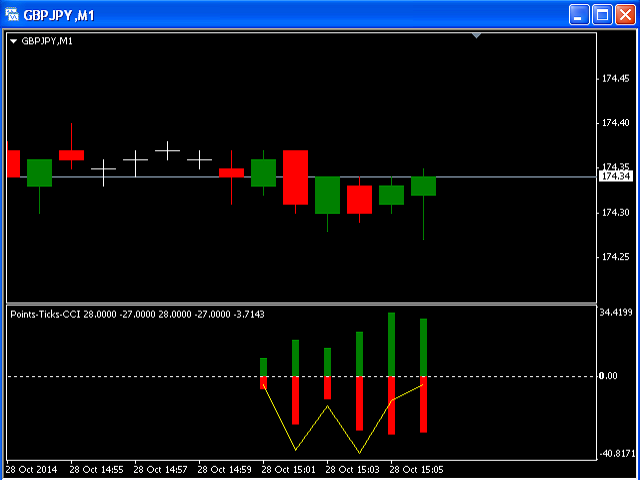Click the chart icon in the title bar

(12, 16)
